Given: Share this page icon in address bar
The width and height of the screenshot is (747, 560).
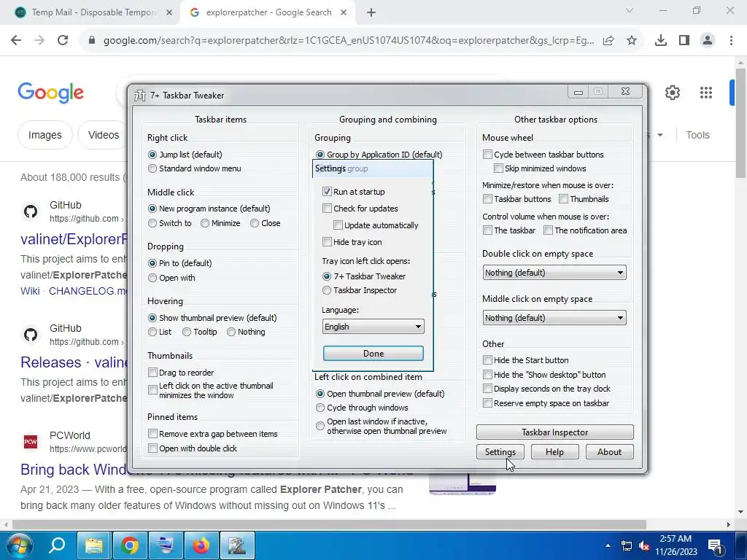Looking at the screenshot, I should pos(608,41).
